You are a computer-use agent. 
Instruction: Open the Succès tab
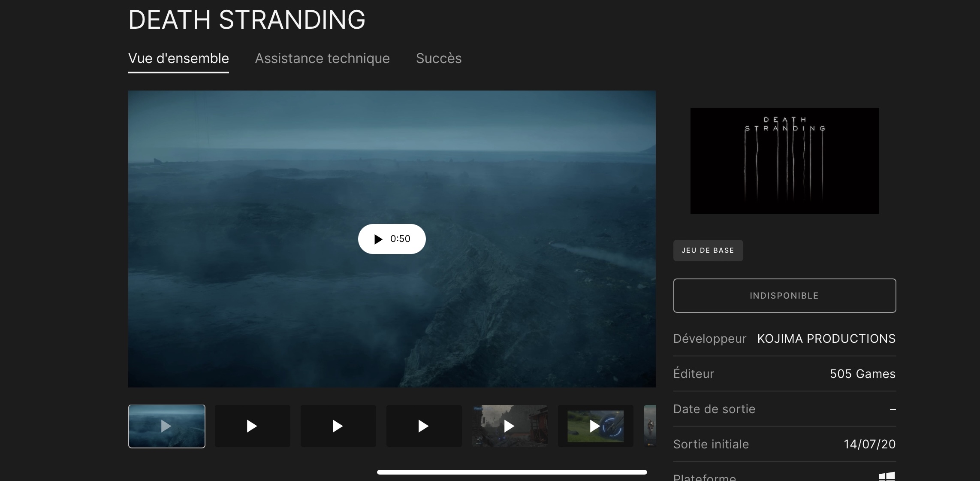[438, 58]
